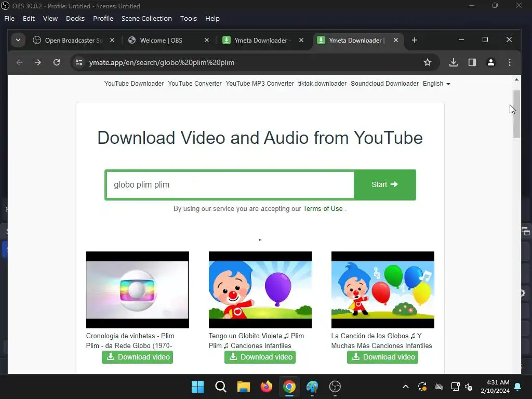Show hidden system tray icons
Image resolution: width=532 pixels, height=399 pixels.
(405, 387)
